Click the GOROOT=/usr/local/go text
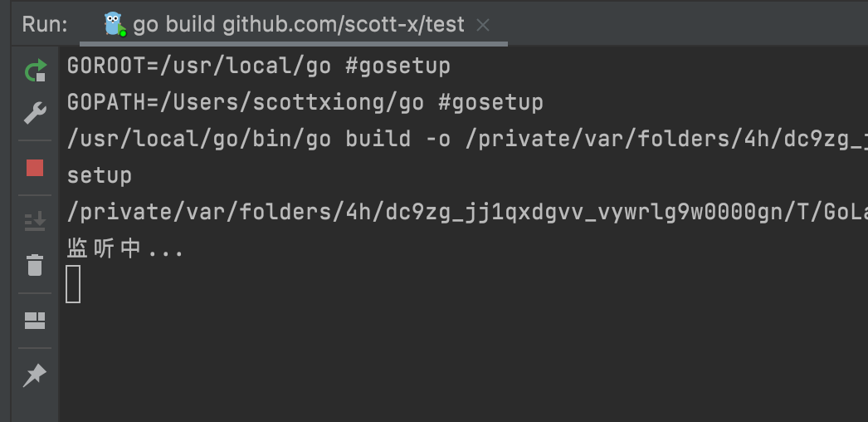This screenshot has height=422, width=868. (x=199, y=66)
